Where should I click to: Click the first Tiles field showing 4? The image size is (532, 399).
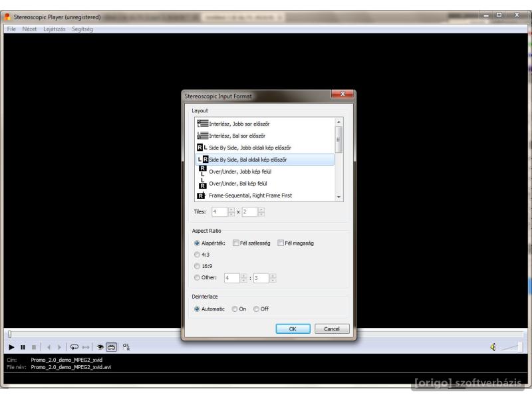219,211
